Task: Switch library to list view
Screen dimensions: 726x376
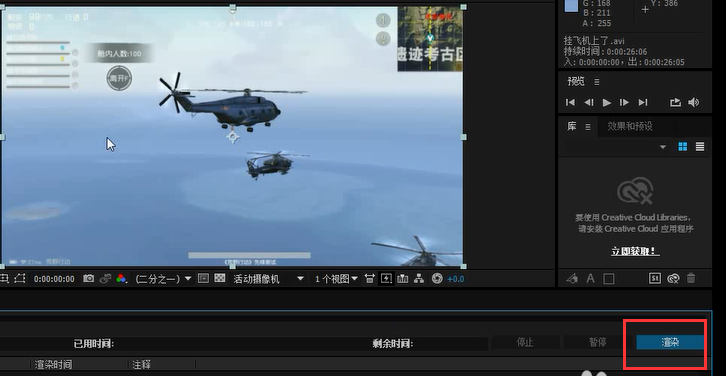Action: (x=700, y=147)
